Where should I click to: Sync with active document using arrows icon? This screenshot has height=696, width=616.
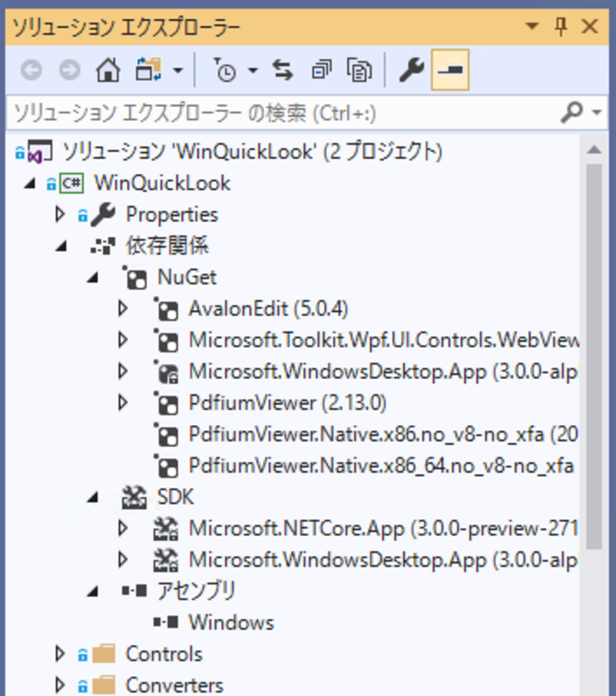[x=282, y=70]
